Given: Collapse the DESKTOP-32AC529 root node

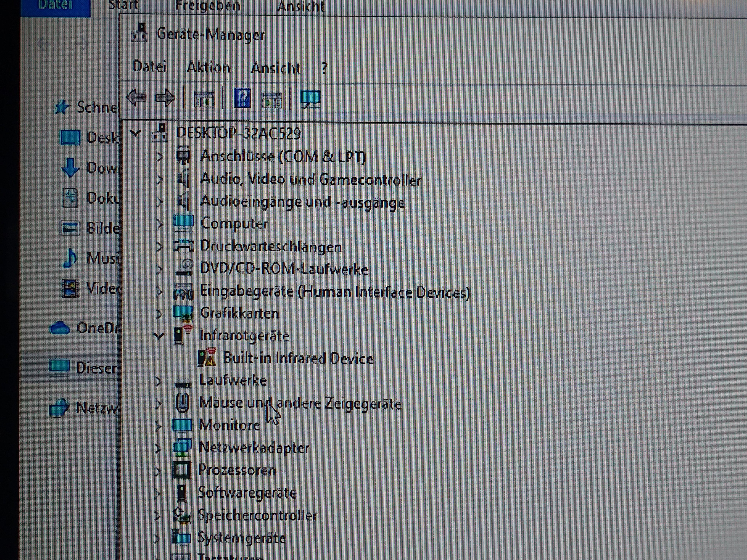Looking at the screenshot, I should [135, 133].
